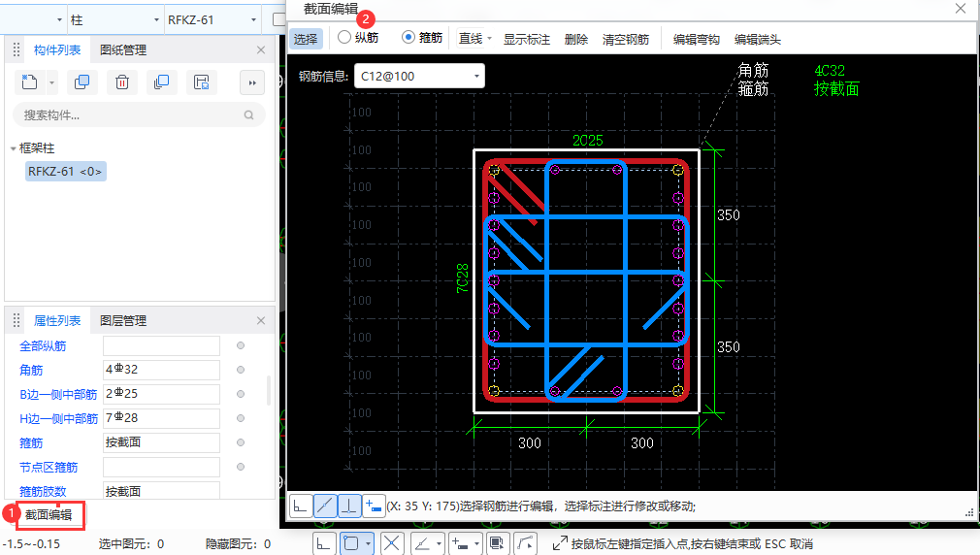Click the ortho icon in main status bar
The image size is (980, 555).
(323, 543)
